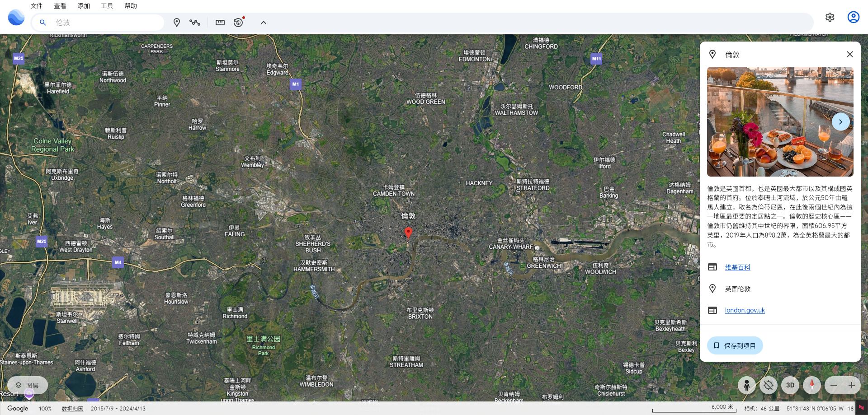Open the settings gear icon

click(x=830, y=17)
